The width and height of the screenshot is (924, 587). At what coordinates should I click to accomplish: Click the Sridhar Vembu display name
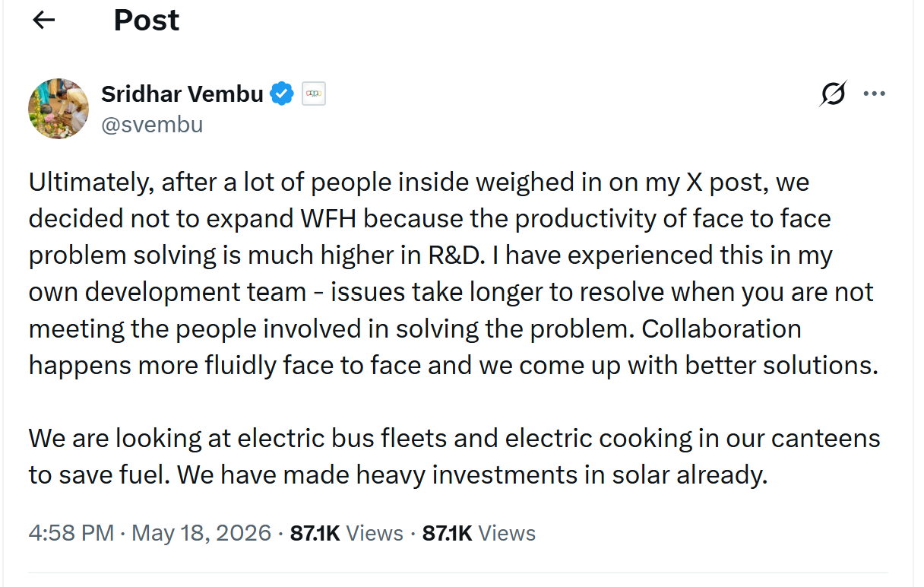click(x=182, y=94)
